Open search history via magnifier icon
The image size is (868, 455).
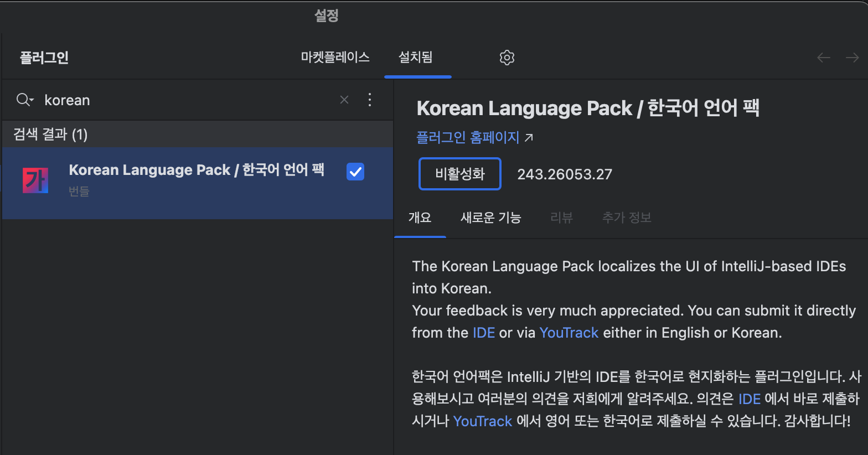25,100
